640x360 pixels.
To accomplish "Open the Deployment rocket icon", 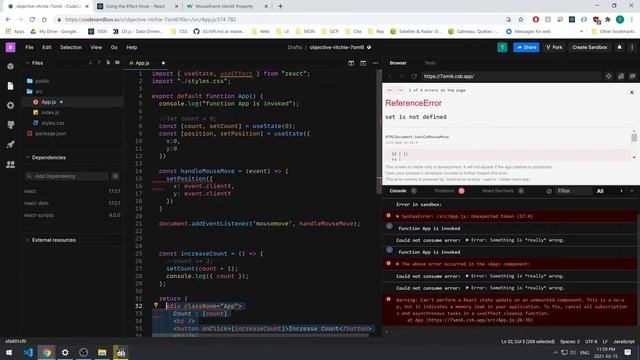I will tap(11, 144).
